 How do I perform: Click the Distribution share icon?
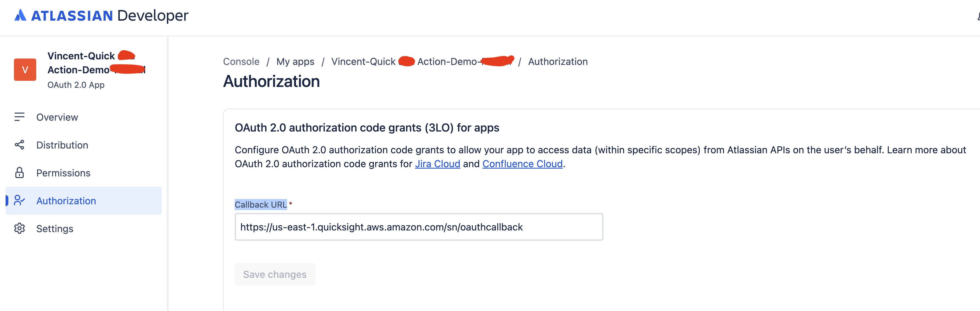click(19, 145)
